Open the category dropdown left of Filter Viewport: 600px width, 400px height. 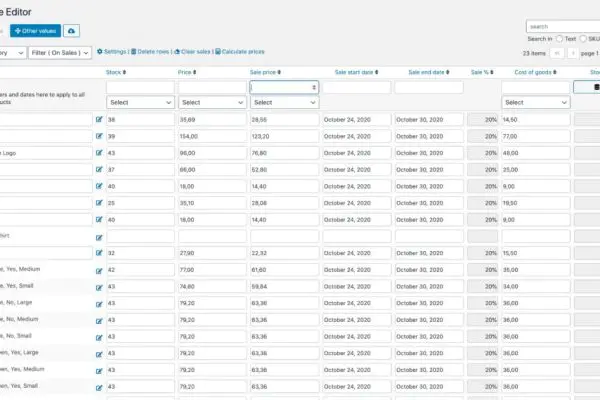pos(12,53)
